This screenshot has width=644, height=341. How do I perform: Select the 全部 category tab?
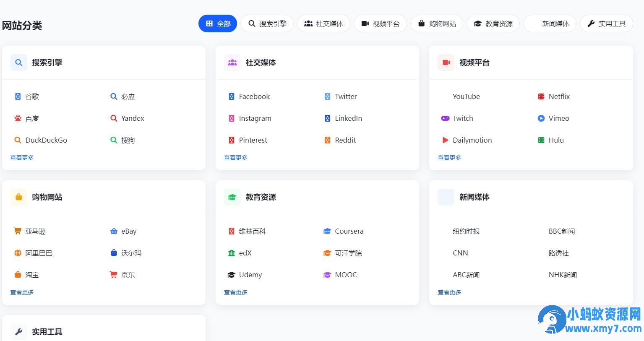218,23
